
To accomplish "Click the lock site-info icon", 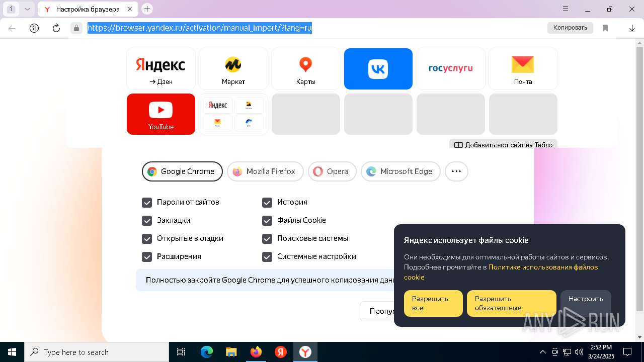I will (76, 28).
